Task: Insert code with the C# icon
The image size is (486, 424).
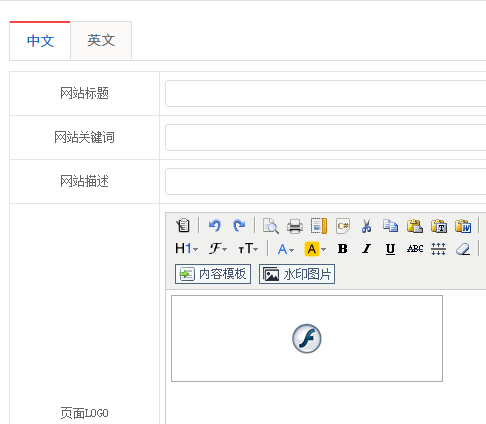Action: coord(343,226)
